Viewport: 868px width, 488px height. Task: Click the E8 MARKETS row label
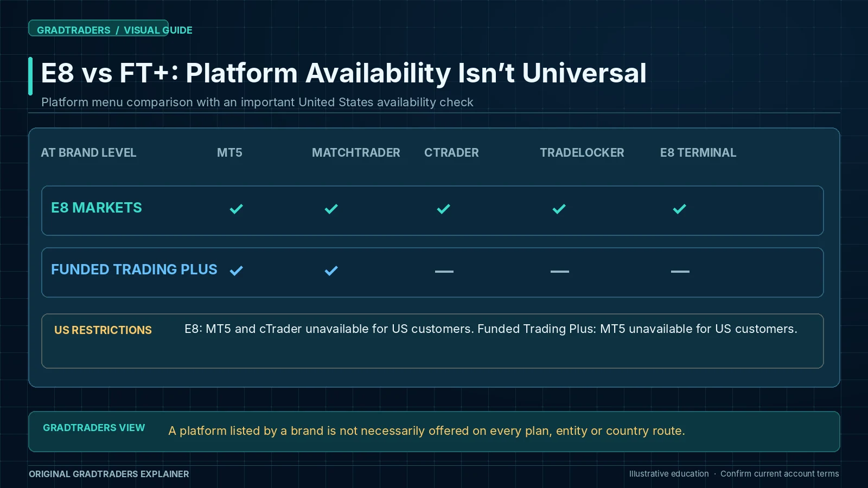coord(97,208)
